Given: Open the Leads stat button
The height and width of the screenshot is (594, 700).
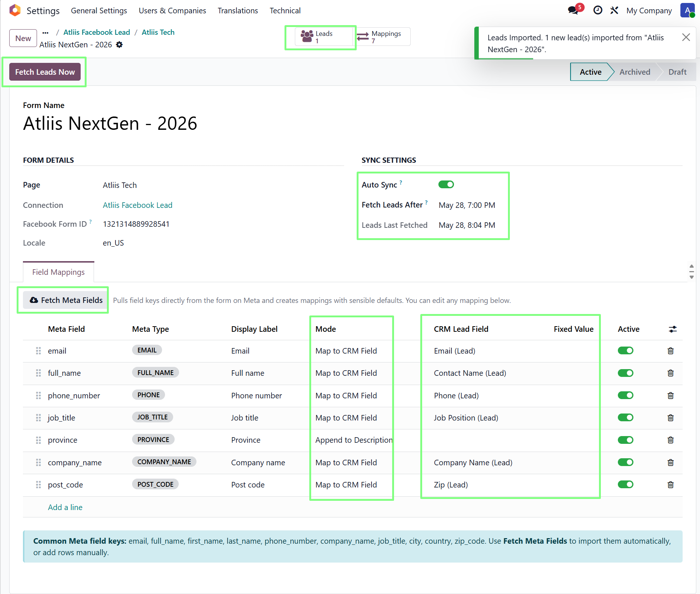Looking at the screenshot, I should (324, 37).
